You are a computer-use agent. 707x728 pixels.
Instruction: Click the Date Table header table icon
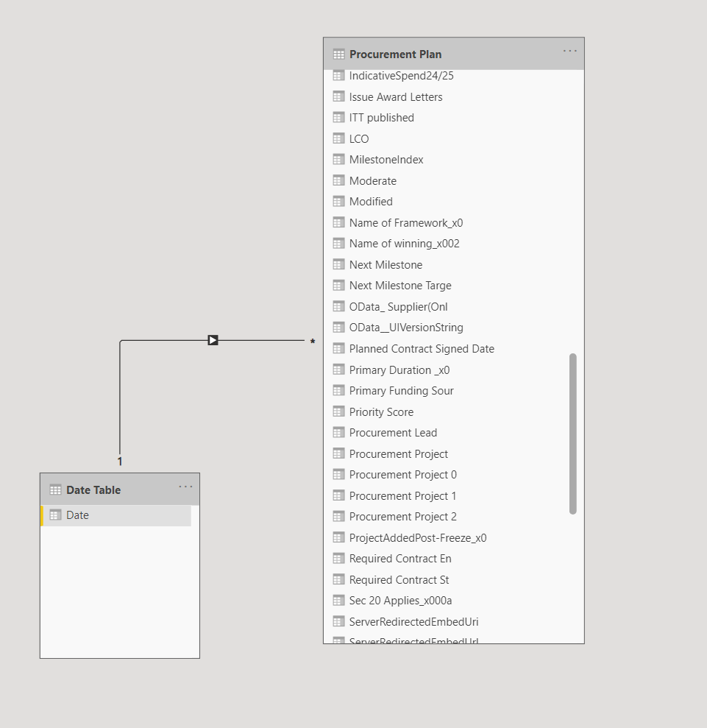(55, 490)
